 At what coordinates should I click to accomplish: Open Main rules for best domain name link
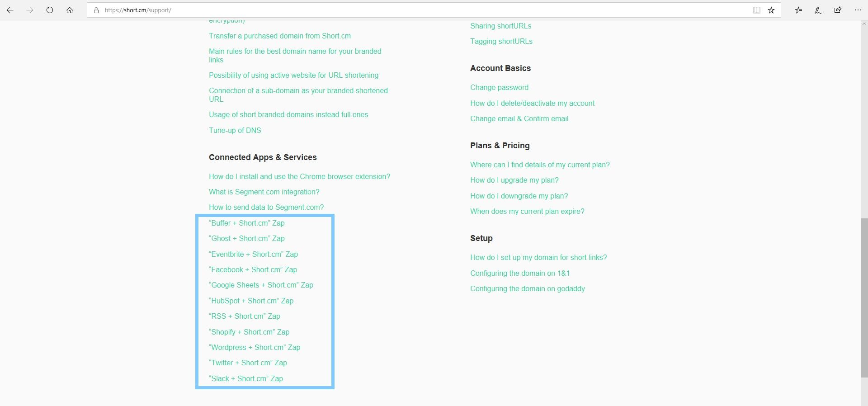click(295, 55)
